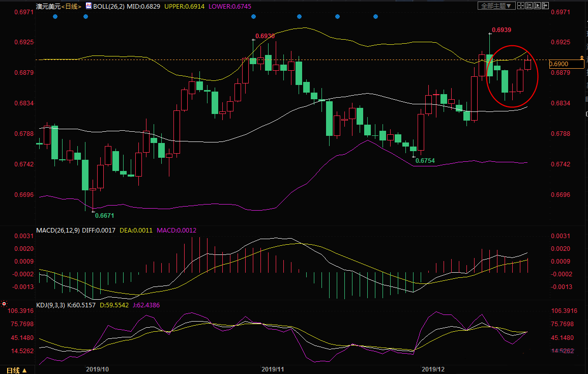This screenshot has height=374, width=588.
Task: Click the 澳元美元 symbol name
Action: [48, 6]
